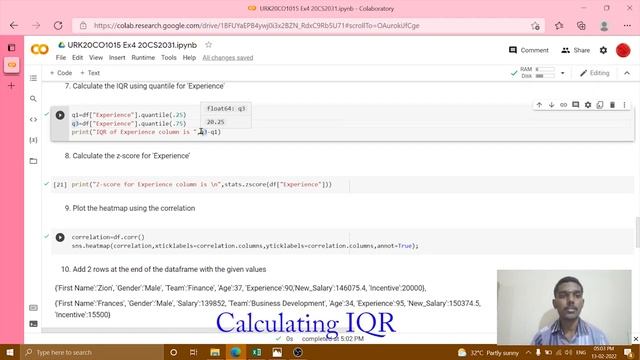Open the terminal icon in left sidebar
The image size is (640, 360).
click(33, 324)
